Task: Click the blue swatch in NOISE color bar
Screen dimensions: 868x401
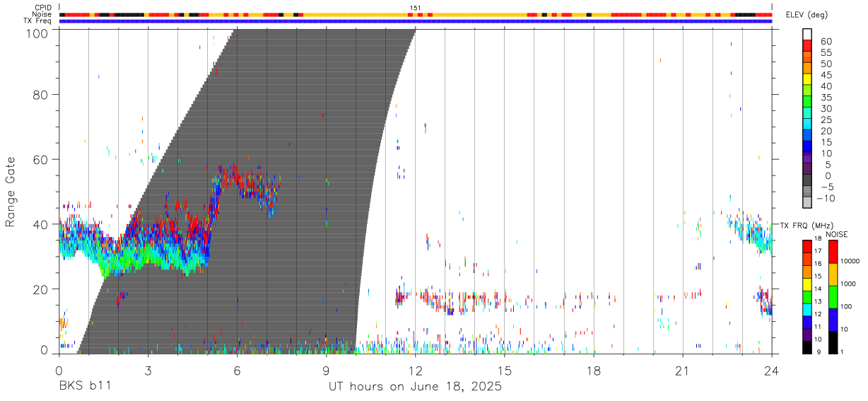Action: click(x=833, y=319)
